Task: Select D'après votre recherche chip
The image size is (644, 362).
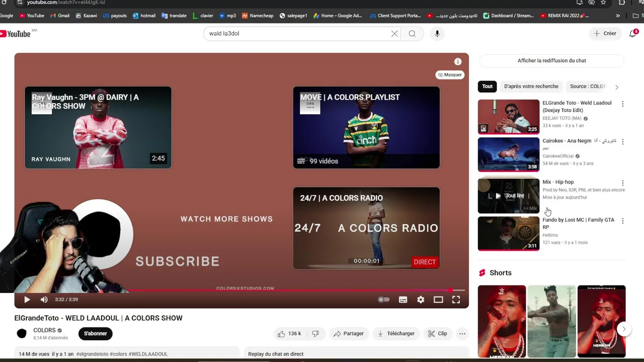Action: tap(531, 86)
